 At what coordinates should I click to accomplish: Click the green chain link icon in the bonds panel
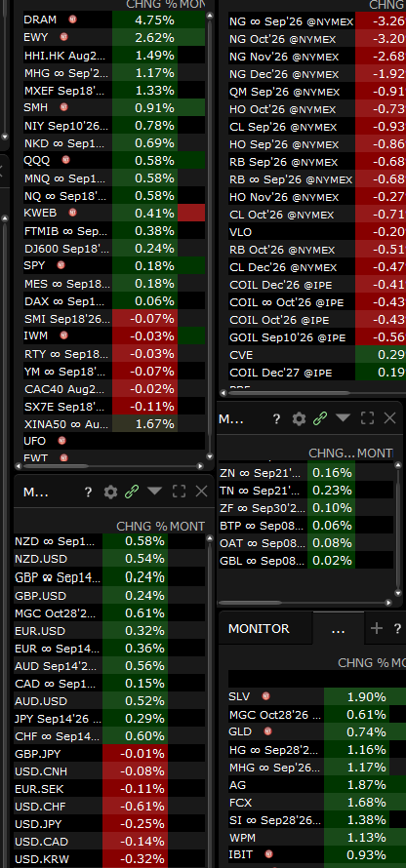coord(320,418)
